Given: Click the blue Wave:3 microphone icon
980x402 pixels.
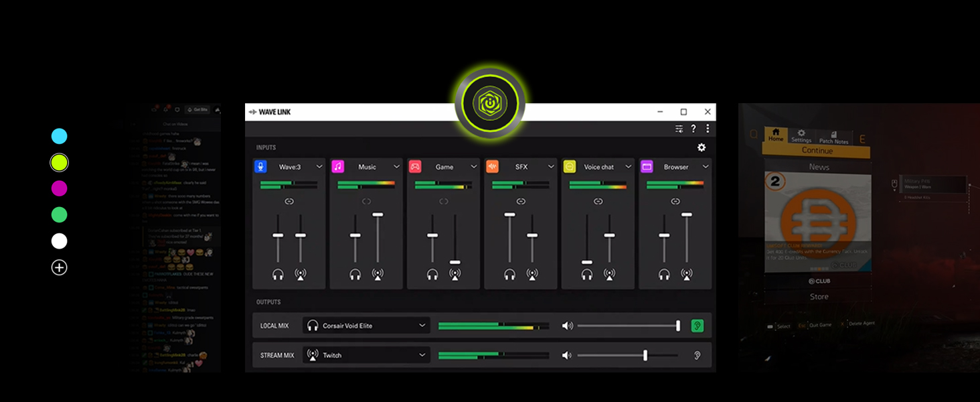Looking at the screenshot, I should point(261,167).
